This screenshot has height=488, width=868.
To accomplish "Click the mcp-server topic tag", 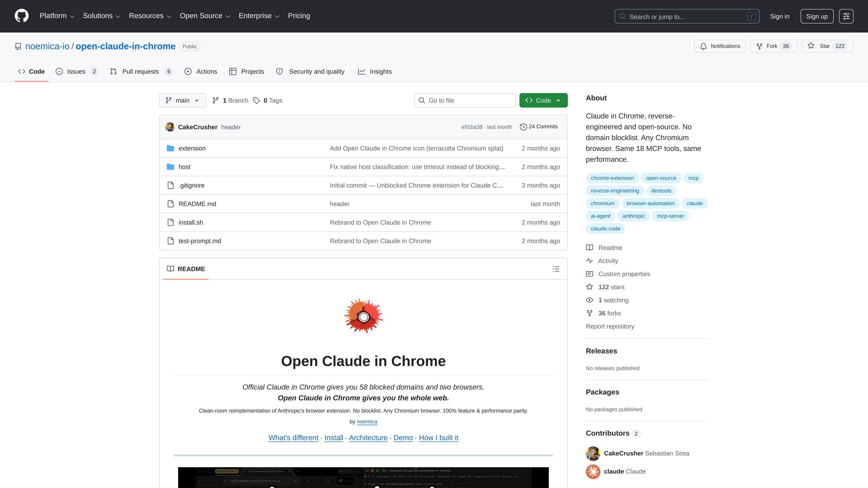I will (670, 216).
